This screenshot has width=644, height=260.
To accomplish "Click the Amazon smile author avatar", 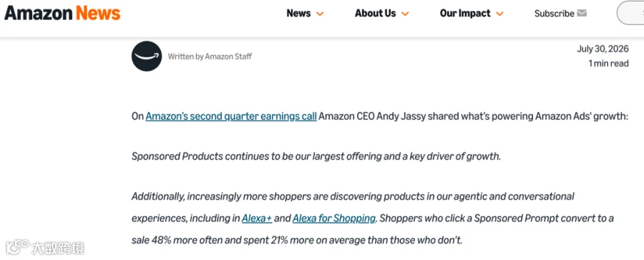I will 147,56.
